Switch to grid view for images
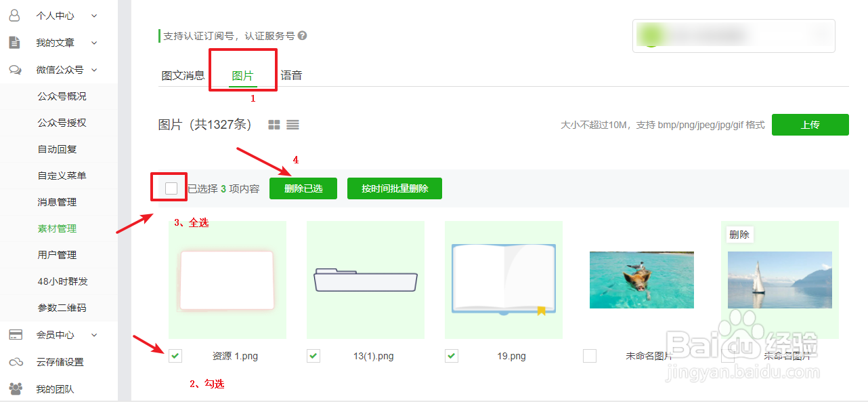 274,124
